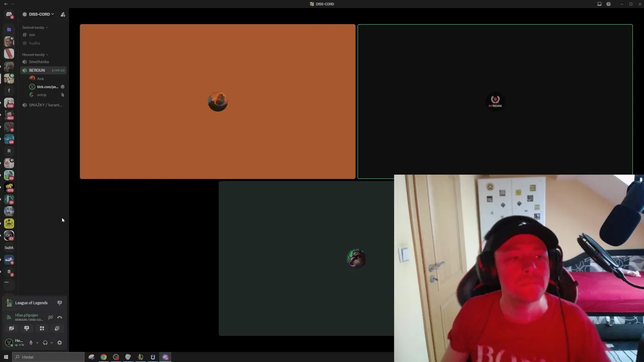Click the orange participant video tile
Viewport: 644px width, 362px height.
[x=217, y=102]
